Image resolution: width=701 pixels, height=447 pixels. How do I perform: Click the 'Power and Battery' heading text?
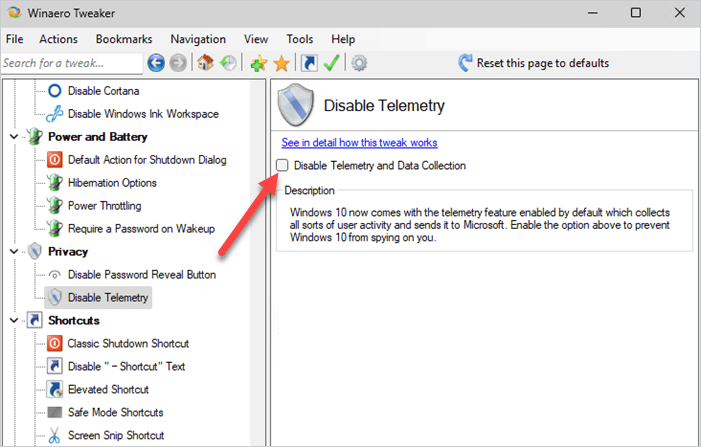(x=97, y=137)
